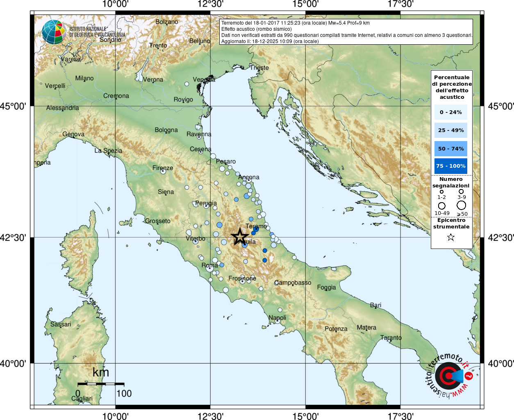Click the 'Dati non verificati' line in header
Viewport: 514px width, 420px height.
347,35
